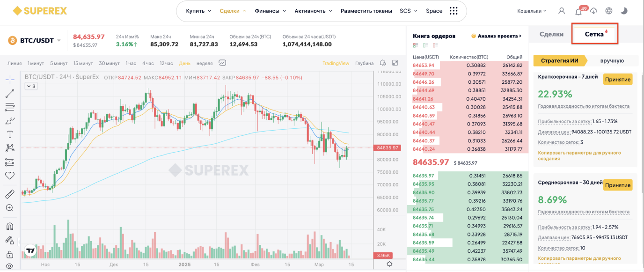Open user profile icon
The width and height of the screenshot is (644, 272).
pyautogui.click(x=562, y=11)
